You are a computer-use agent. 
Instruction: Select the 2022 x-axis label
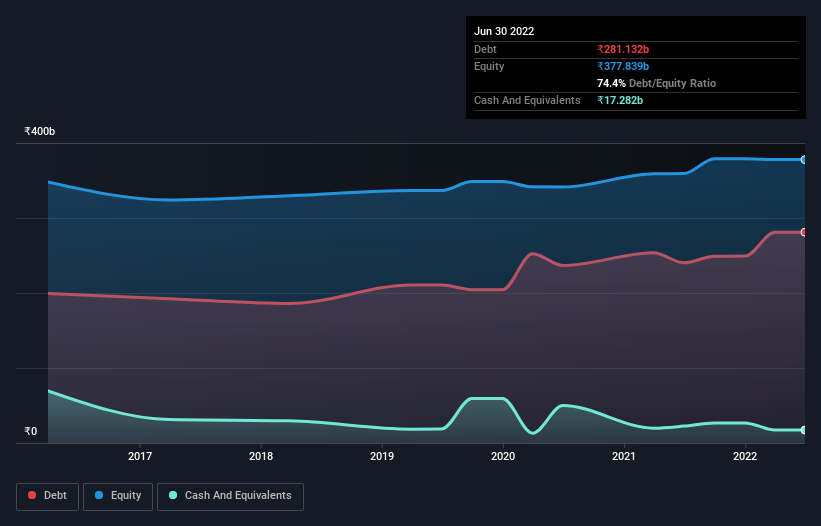click(x=745, y=456)
